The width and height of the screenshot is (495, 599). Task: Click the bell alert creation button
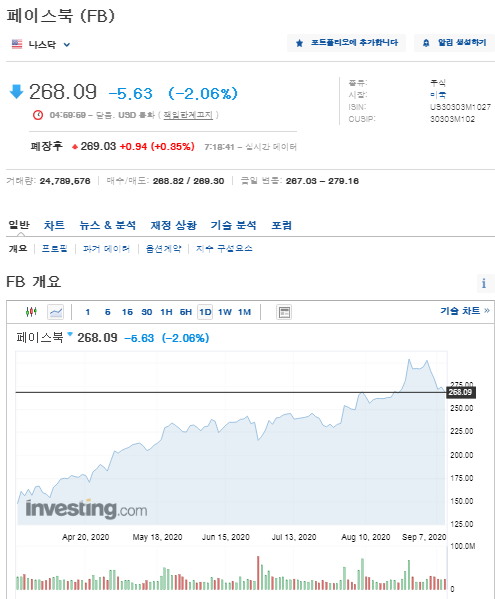(454, 42)
